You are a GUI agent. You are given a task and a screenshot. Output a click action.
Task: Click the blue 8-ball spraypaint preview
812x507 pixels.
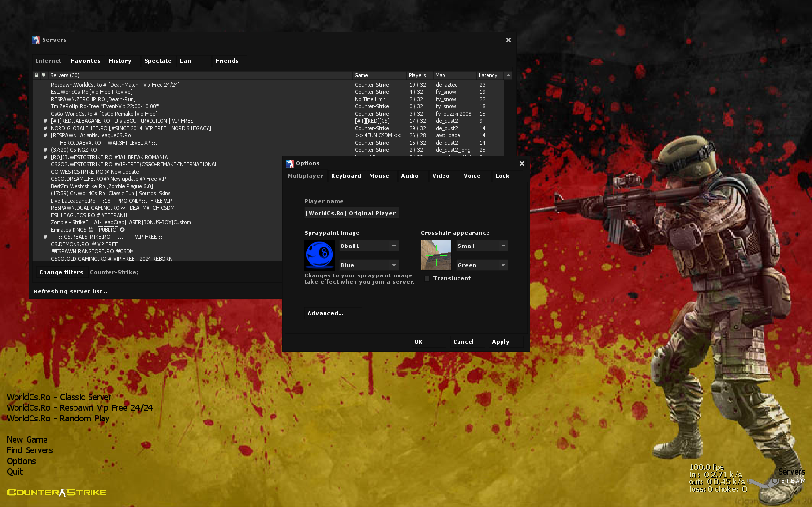click(319, 255)
